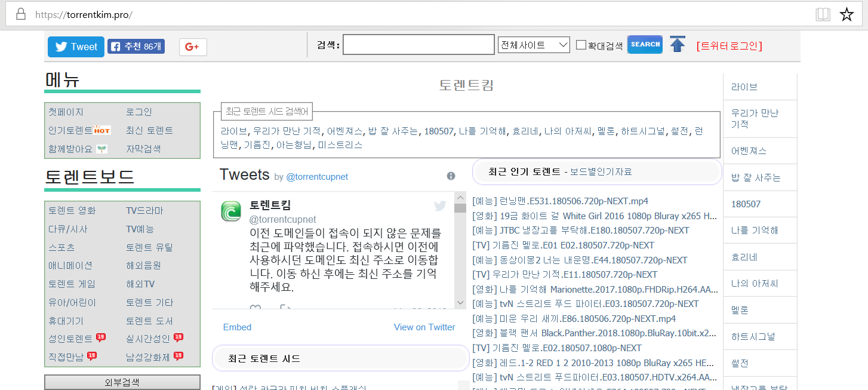Open 런닝맨.E531.180506 torrent entry

click(560, 201)
